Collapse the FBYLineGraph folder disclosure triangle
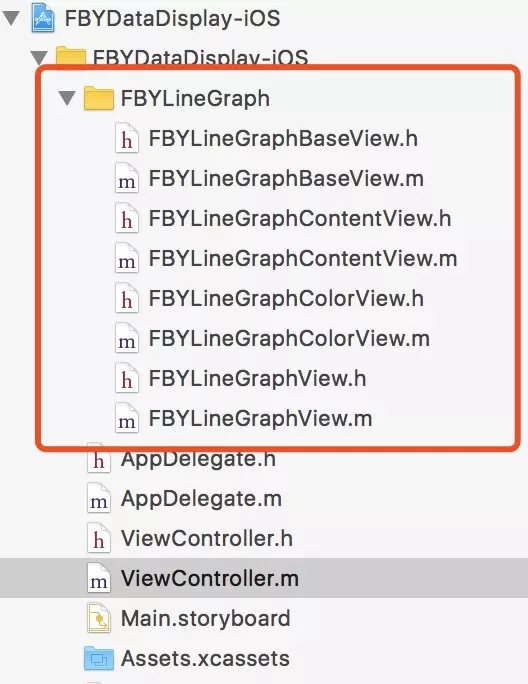Viewport: 528px width, 684px height. click(67, 98)
